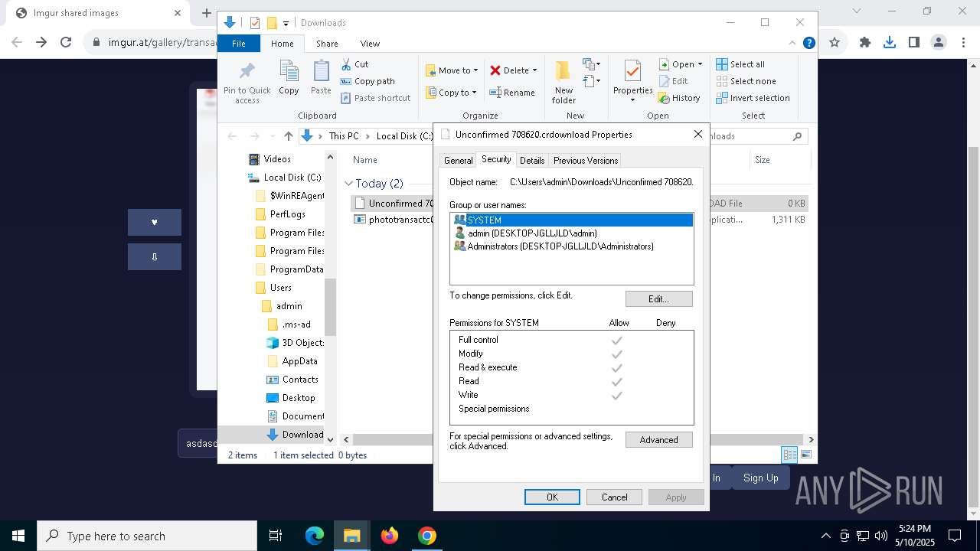Select Administrators group in list
Viewport: 980px width, 551px height.
pos(571,246)
